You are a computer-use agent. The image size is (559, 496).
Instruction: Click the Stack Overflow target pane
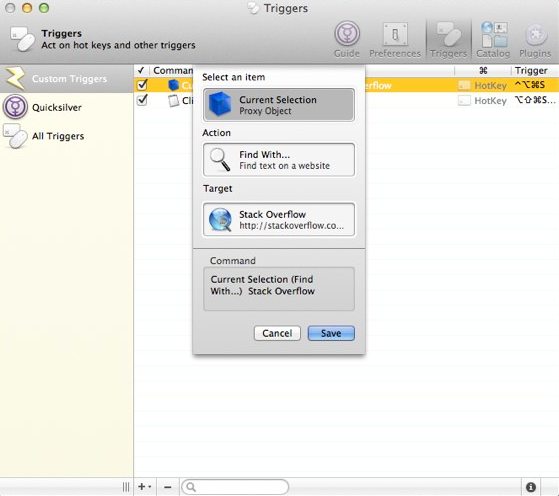coord(279,219)
